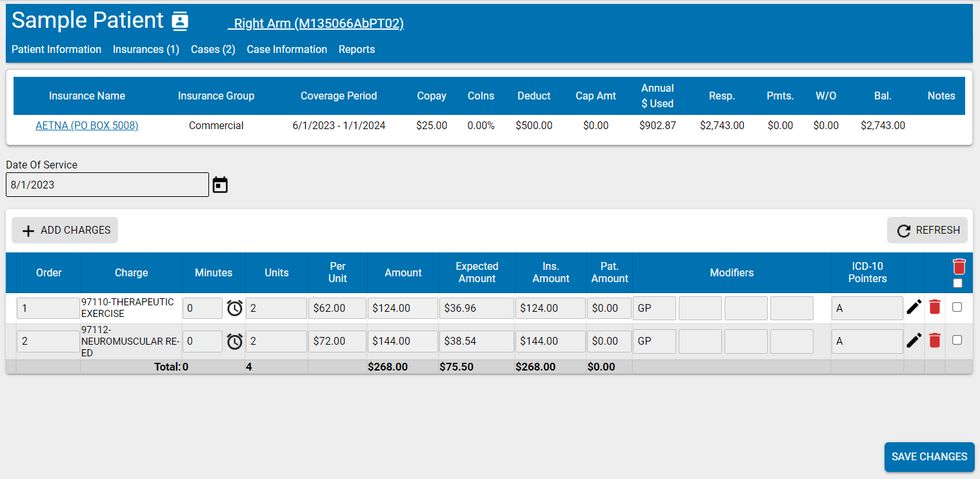The width and height of the screenshot is (980, 479).
Task: Click the timer icon for 97110 charge
Action: click(235, 309)
